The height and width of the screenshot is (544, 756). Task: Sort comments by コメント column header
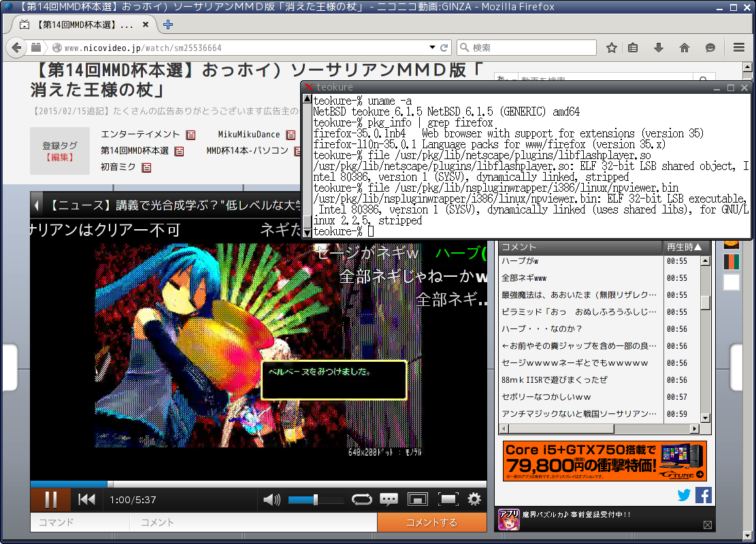point(580,248)
